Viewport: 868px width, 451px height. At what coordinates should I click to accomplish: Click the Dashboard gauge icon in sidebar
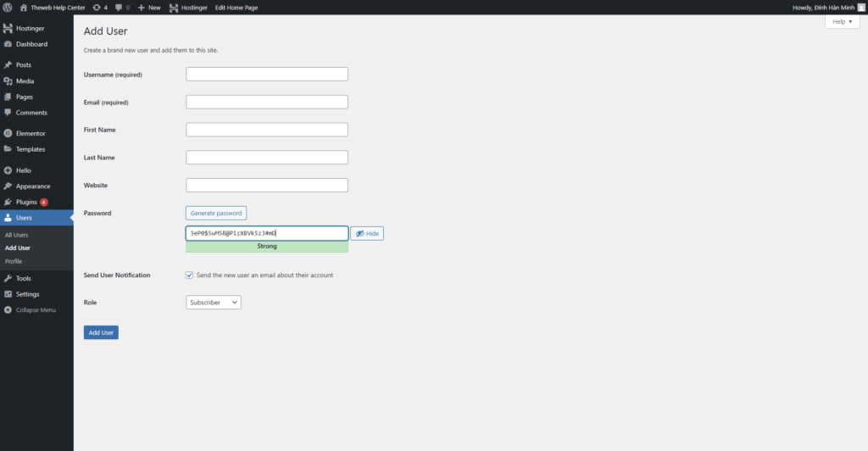(8, 44)
